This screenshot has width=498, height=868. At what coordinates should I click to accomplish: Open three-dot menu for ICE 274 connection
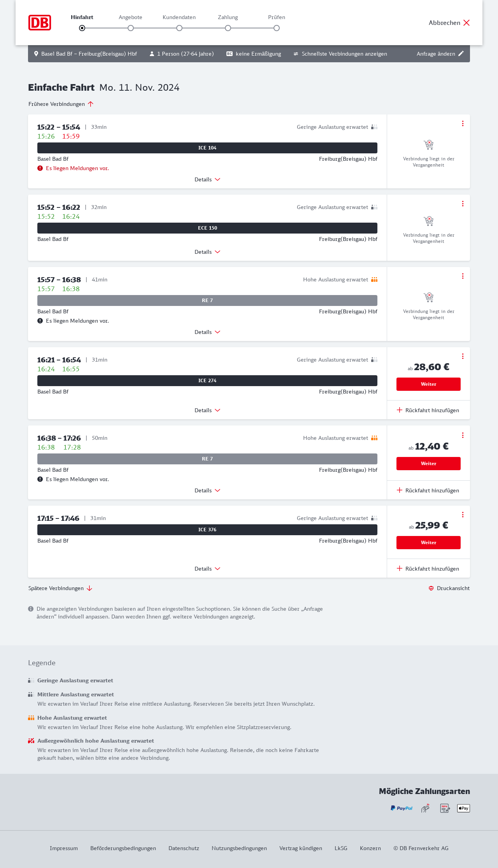click(x=463, y=356)
